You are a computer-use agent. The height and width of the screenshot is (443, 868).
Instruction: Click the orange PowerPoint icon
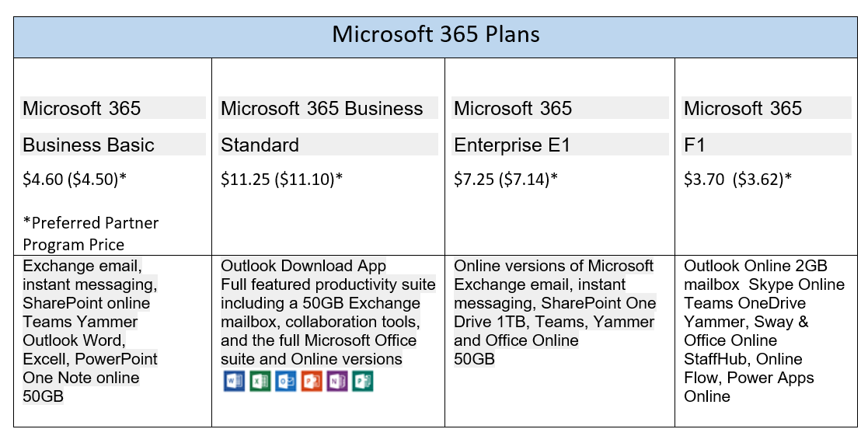tap(312, 382)
